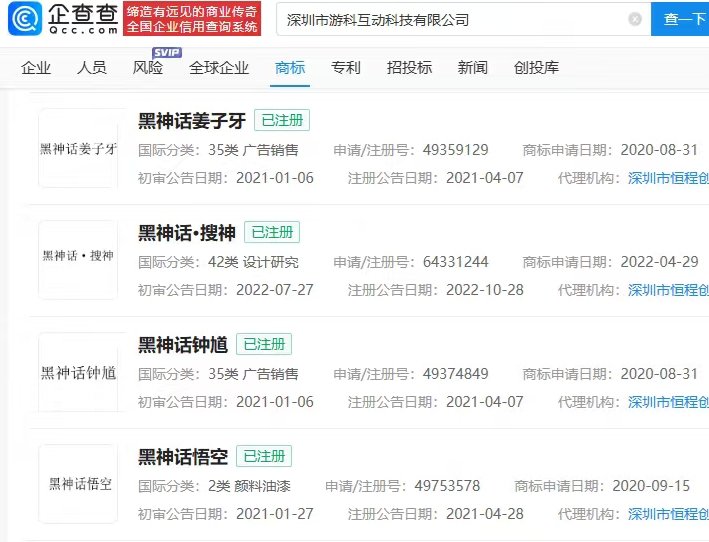The height and width of the screenshot is (542, 709).
Task: Focus the company name search field
Action: [x=450, y=19]
